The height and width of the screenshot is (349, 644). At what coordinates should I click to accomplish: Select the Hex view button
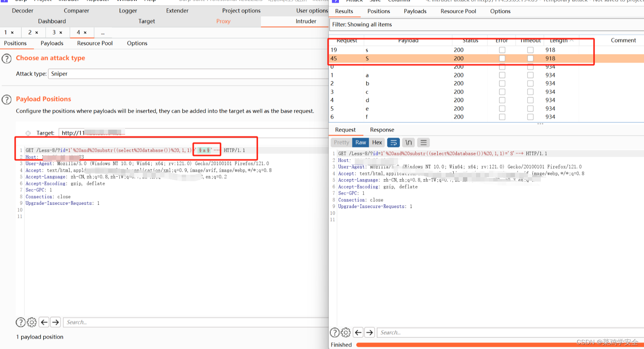[x=377, y=143]
